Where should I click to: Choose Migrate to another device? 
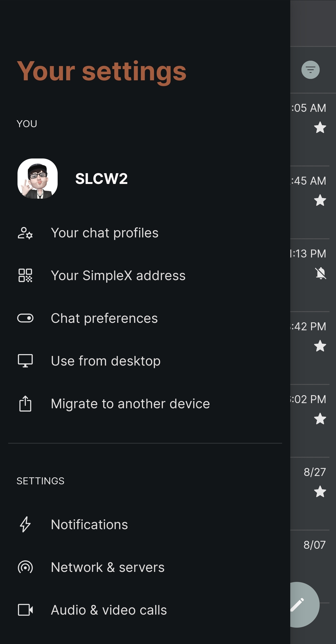(130, 404)
